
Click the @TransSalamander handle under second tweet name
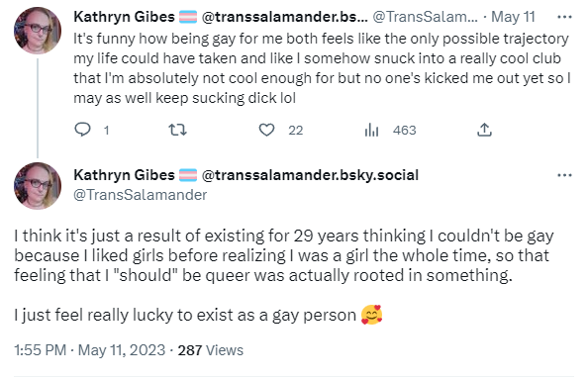141,195
